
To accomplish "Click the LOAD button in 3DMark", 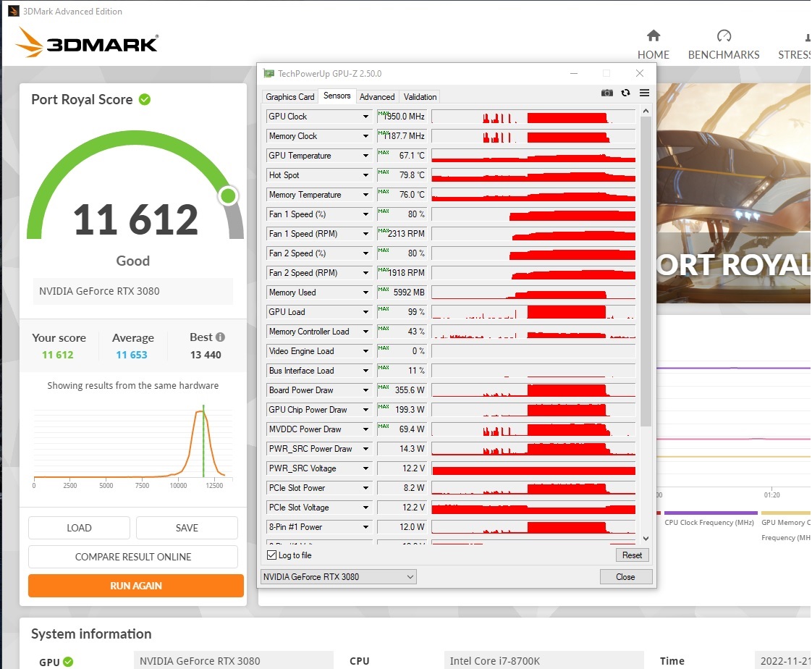I will pyautogui.click(x=79, y=528).
